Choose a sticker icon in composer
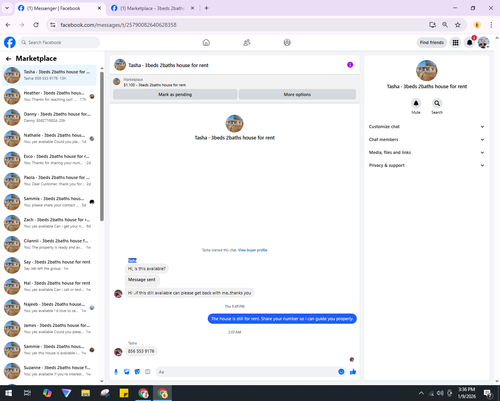500x401 pixels. [137, 372]
